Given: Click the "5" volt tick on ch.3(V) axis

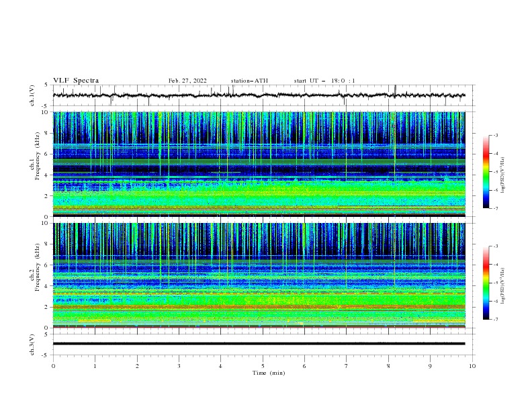Looking at the screenshot, I should point(47,334).
